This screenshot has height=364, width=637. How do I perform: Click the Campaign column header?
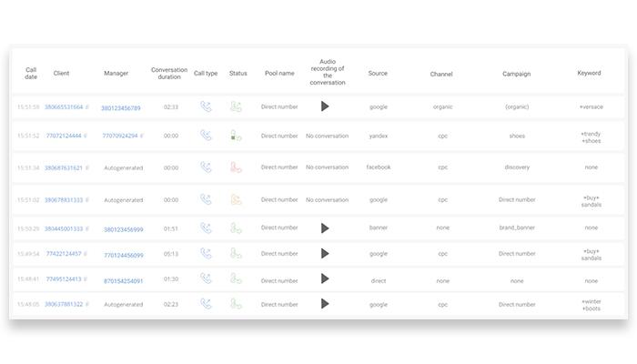pos(516,74)
